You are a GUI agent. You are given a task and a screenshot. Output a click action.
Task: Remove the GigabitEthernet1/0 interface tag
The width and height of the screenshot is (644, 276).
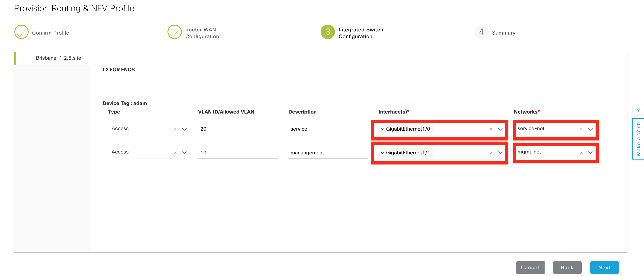[382, 129]
